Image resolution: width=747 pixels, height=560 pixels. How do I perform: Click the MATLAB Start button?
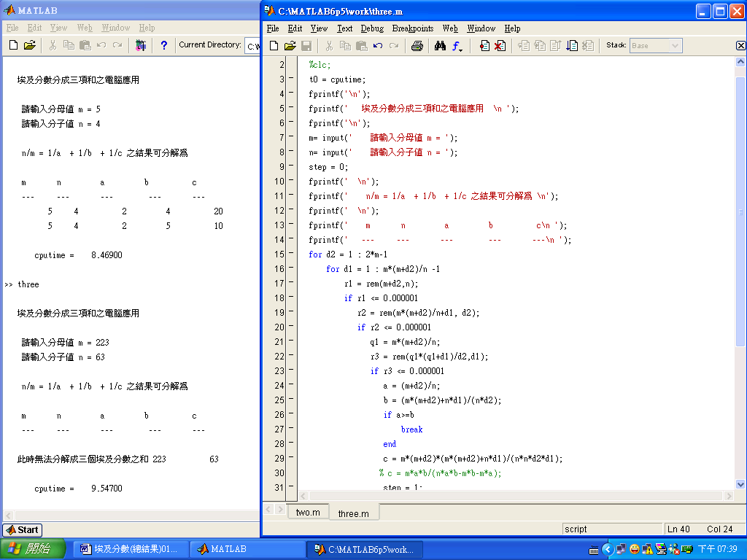pos(23,530)
